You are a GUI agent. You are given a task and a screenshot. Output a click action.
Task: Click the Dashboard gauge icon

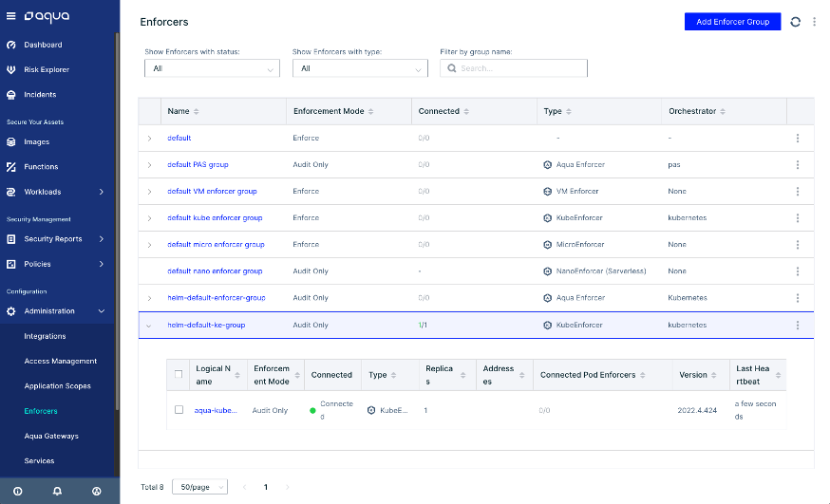(x=11, y=45)
